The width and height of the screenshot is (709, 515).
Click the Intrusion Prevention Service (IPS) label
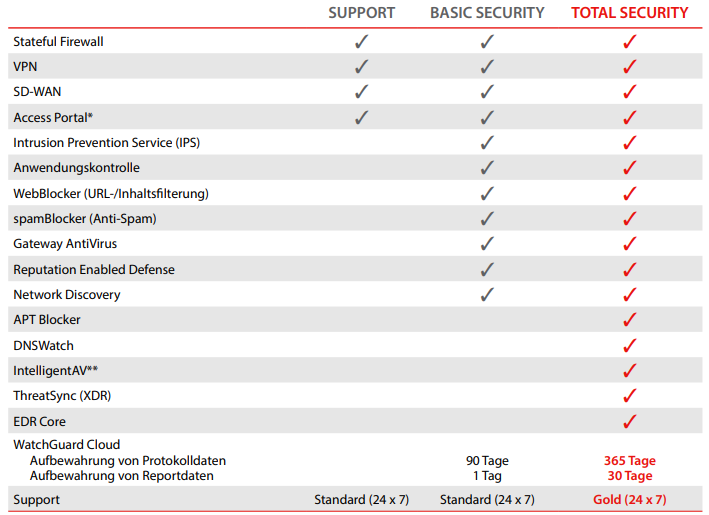pyautogui.click(x=106, y=143)
